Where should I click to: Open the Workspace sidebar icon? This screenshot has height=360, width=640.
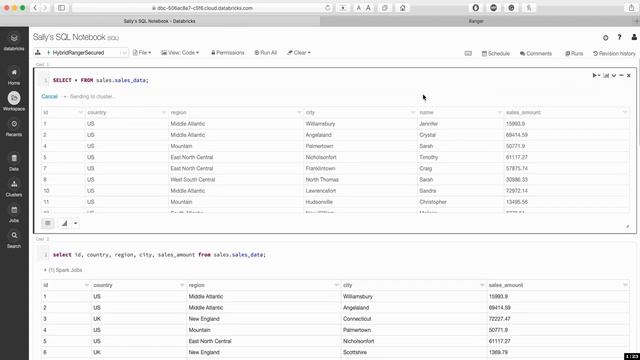[x=14, y=101]
